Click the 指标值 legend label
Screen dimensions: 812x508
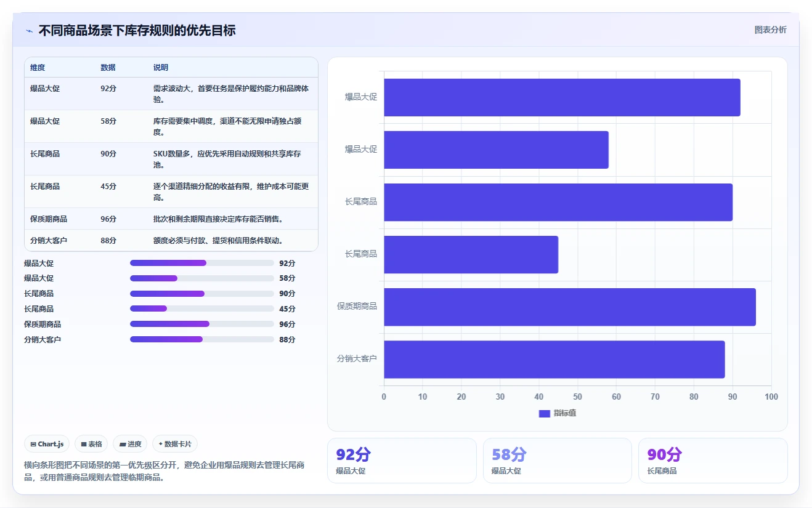(x=565, y=413)
